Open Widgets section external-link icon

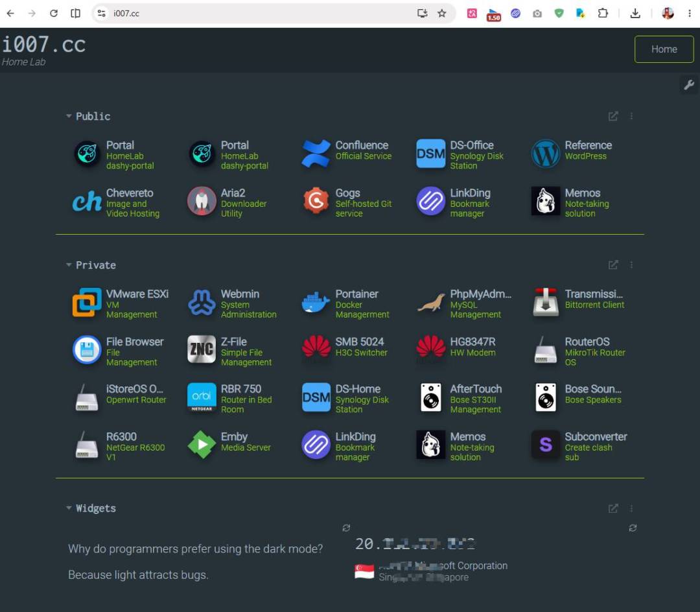coord(613,508)
